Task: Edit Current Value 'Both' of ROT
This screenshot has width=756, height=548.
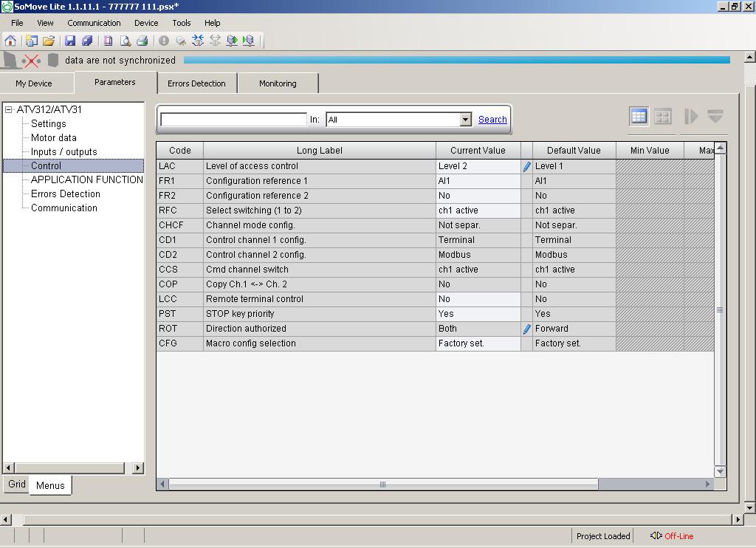Action: (478, 329)
